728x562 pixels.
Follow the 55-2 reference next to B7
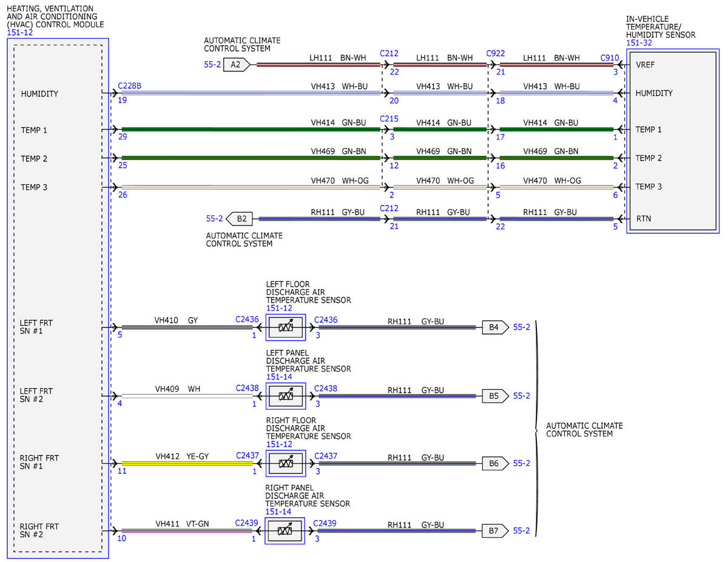pyautogui.click(x=522, y=531)
